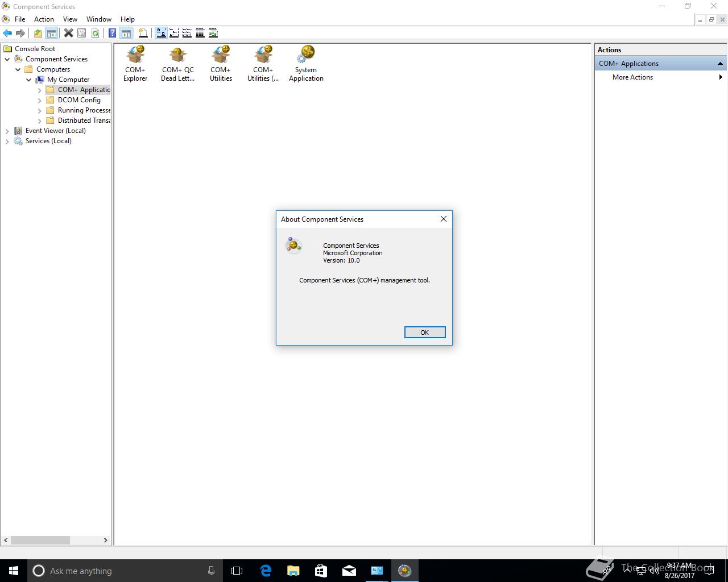Click the tree pane horizontal scrollbar thumb

pyautogui.click(x=40, y=540)
